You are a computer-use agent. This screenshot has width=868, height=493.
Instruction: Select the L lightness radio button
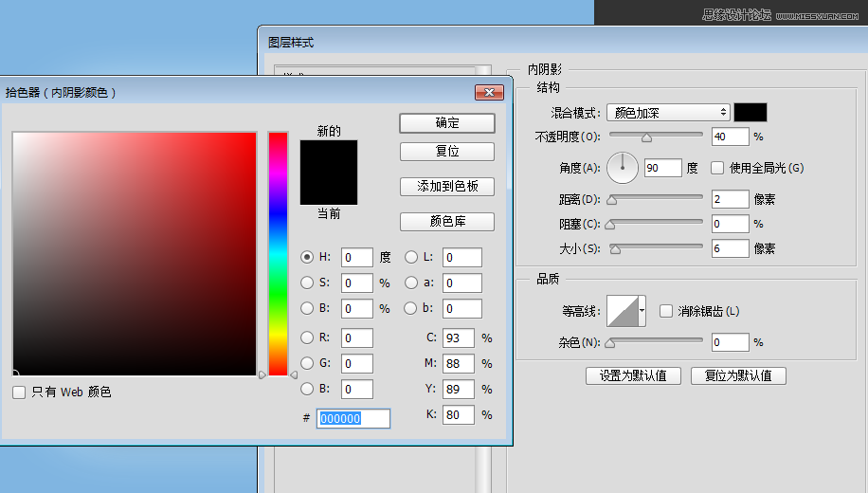point(410,257)
